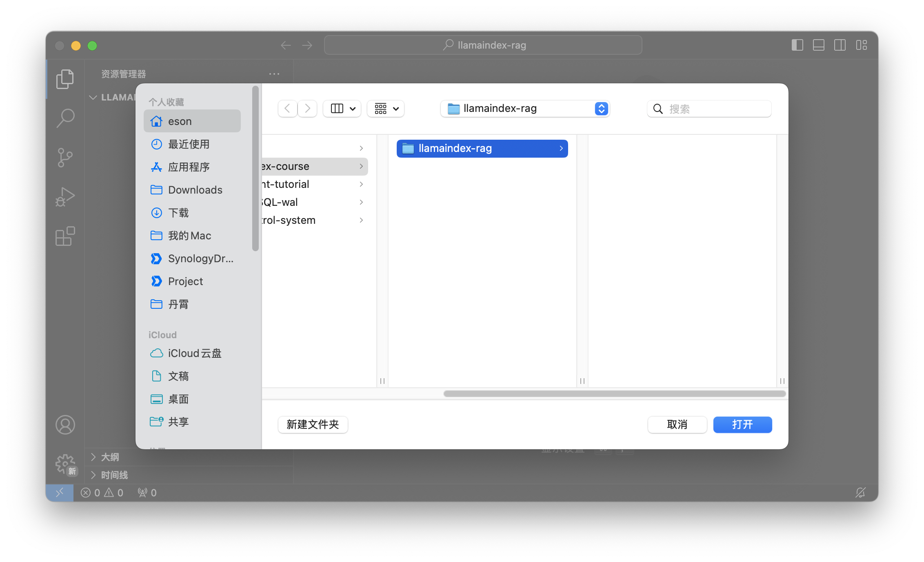Image resolution: width=924 pixels, height=562 pixels.
Task: Toggle secondary side bar layout icon
Action: pyautogui.click(x=840, y=45)
